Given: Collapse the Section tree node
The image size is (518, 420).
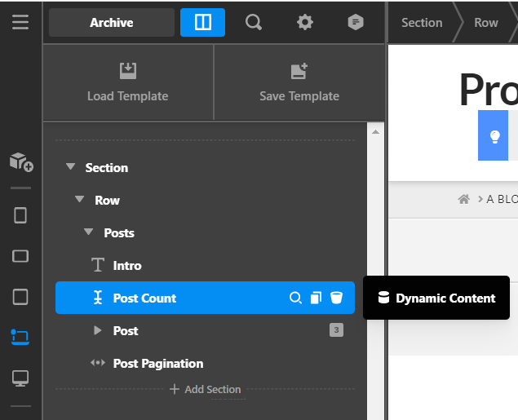Looking at the screenshot, I should coord(70,168).
